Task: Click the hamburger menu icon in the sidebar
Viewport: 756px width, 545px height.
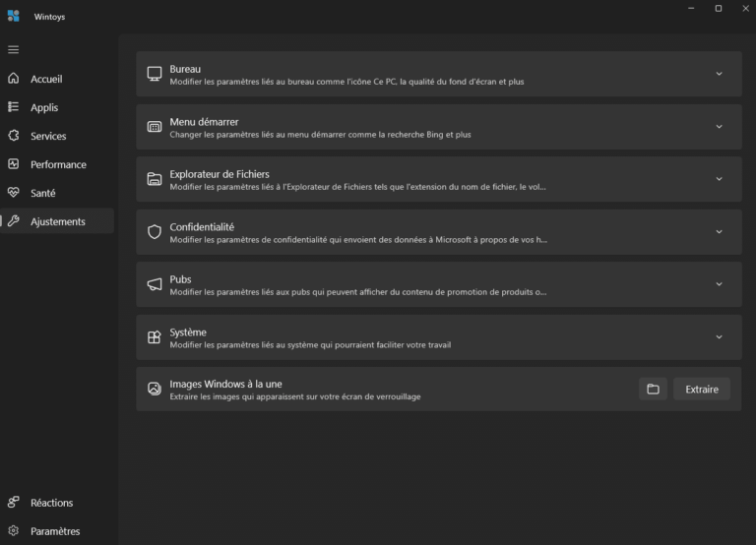Action: 13,49
